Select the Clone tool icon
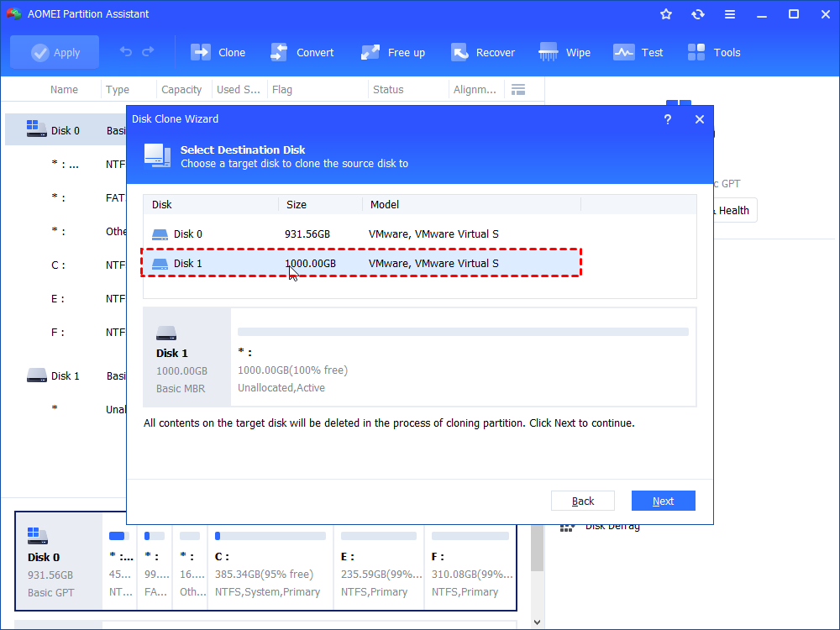 pos(200,51)
